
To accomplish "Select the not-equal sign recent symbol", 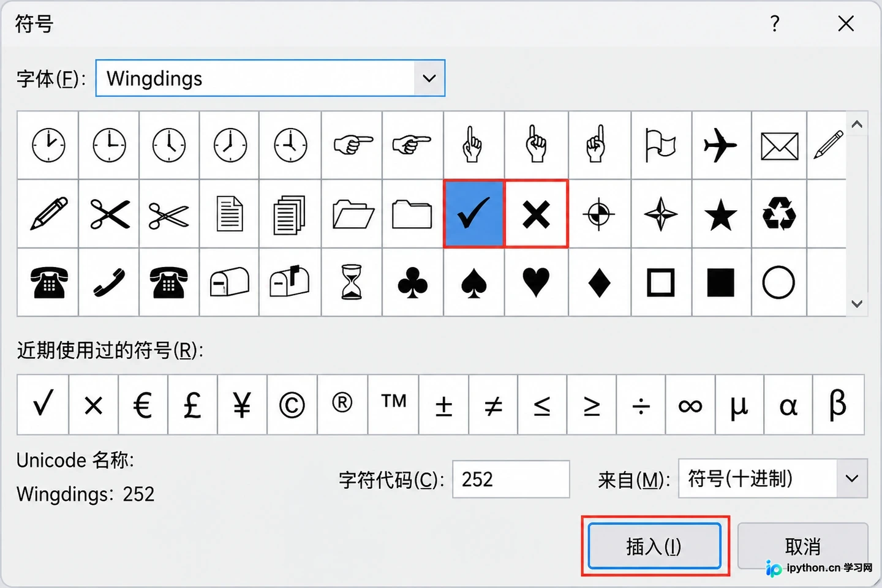I will (x=493, y=405).
